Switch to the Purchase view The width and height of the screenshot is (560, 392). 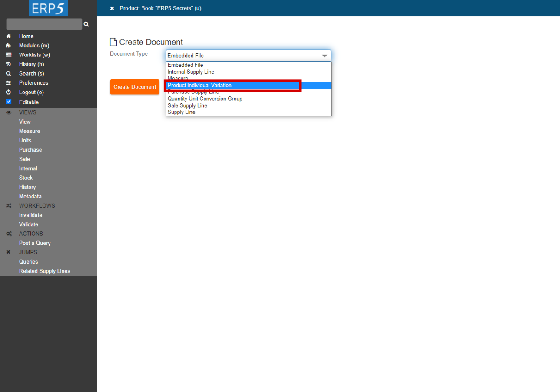pyautogui.click(x=30, y=150)
